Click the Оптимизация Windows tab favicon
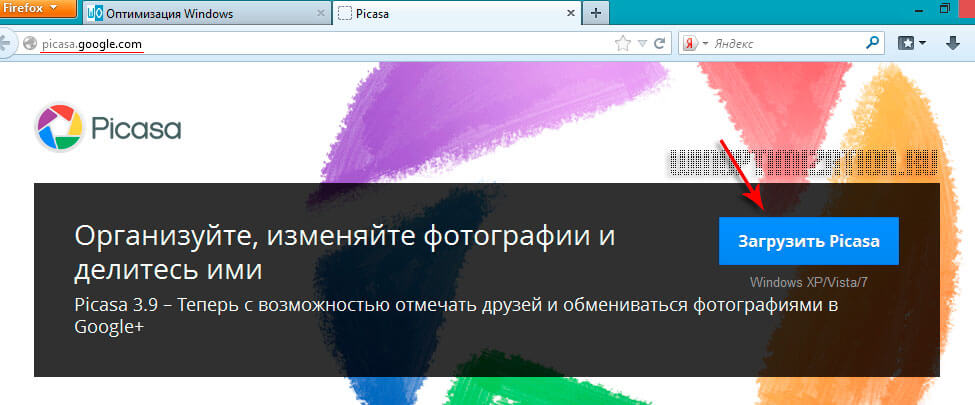This screenshot has height=405, width=975. (x=95, y=13)
